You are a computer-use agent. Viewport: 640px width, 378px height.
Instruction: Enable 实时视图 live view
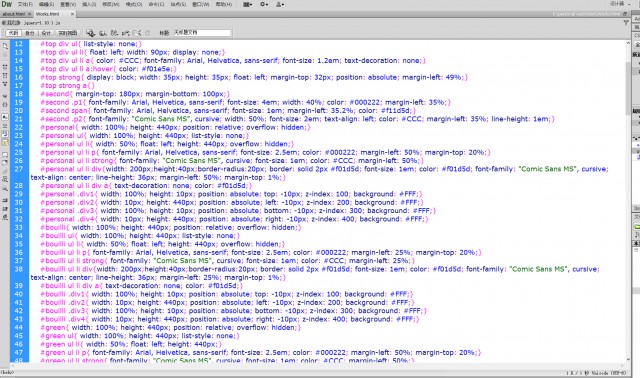pos(68,33)
